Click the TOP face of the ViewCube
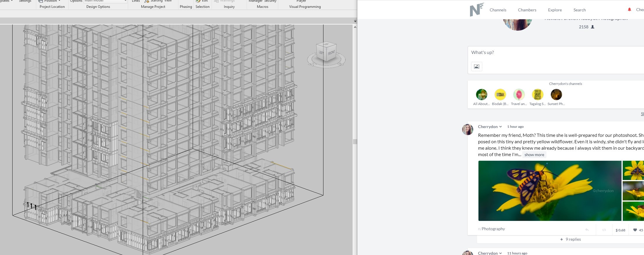644x255 pixels. pos(326,44)
